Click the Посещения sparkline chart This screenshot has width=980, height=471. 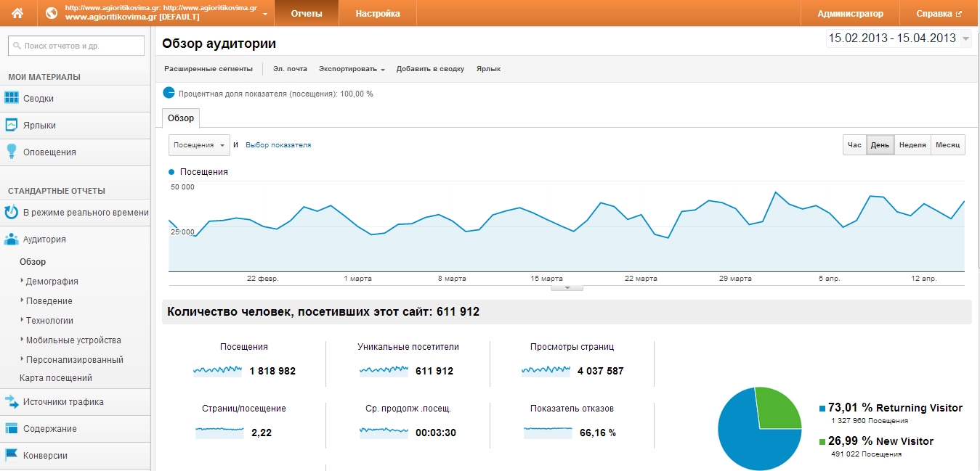[217, 370]
